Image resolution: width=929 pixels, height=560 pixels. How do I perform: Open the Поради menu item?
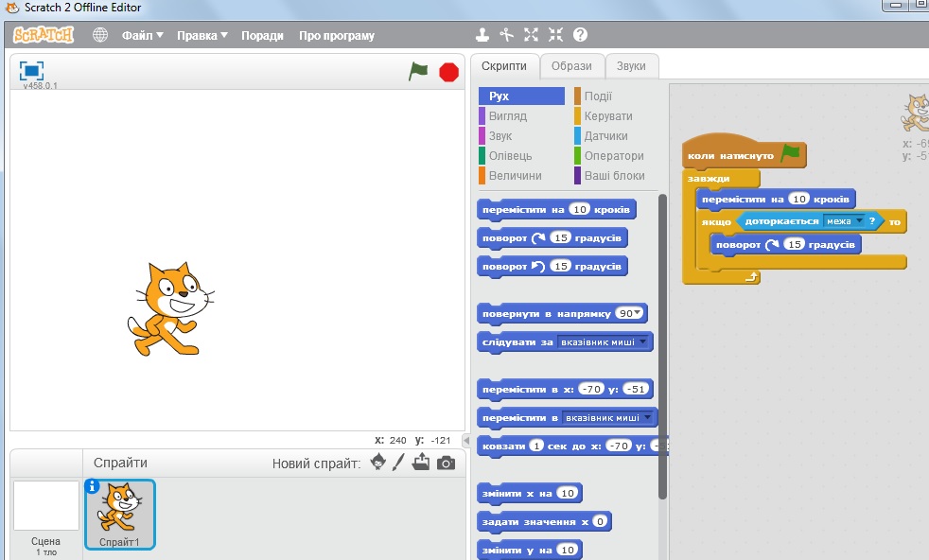point(262,36)
